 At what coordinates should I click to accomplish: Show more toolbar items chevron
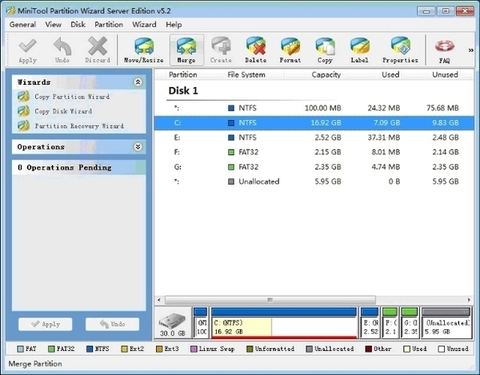click(471, 50)
